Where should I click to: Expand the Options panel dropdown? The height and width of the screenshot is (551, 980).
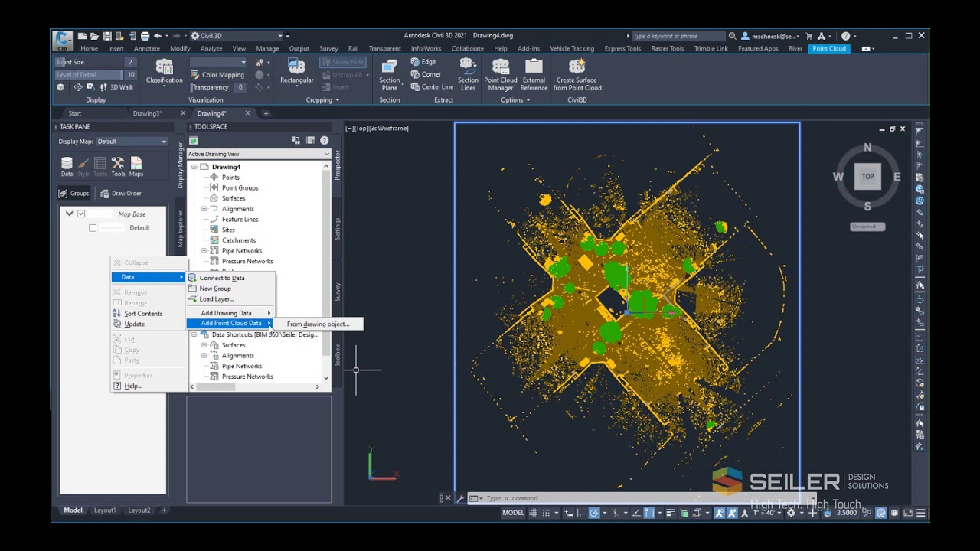(515, 100)
